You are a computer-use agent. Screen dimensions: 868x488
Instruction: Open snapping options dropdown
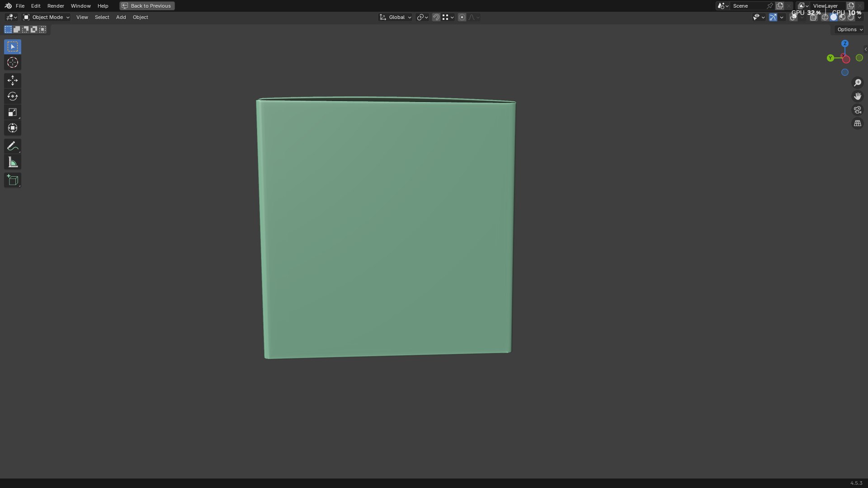[x=448, y=17]
